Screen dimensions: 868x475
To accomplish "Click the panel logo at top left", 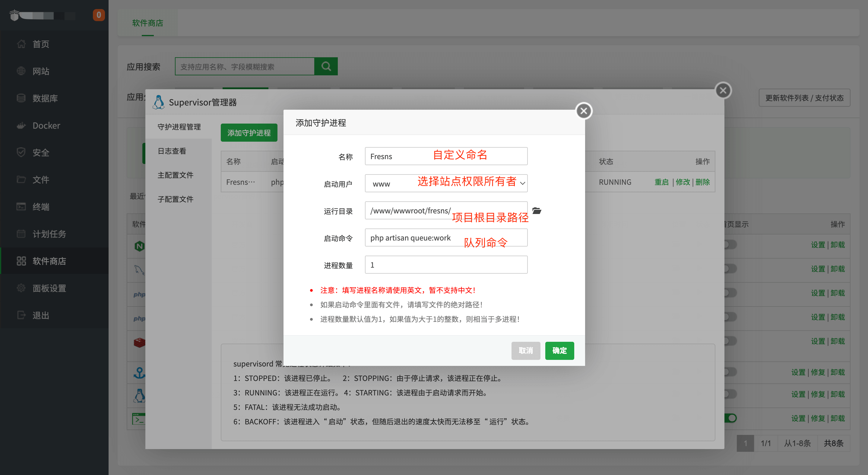I will tap(14, 15).
